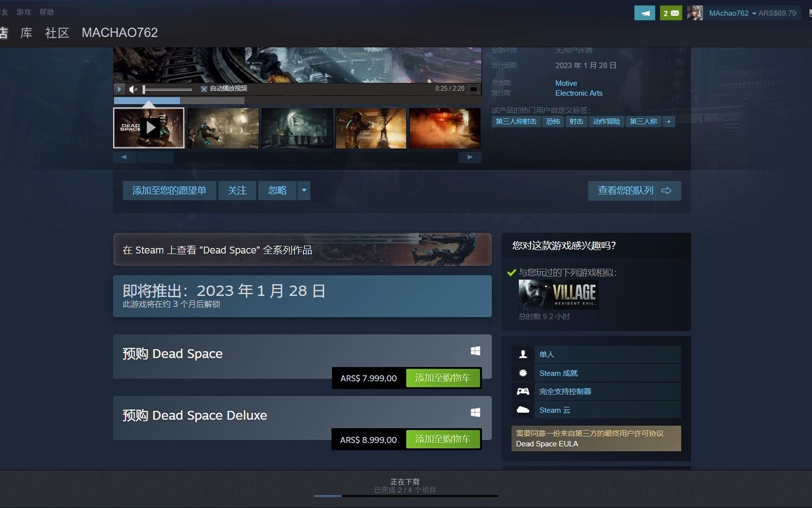Screen dimensions: 812x508
Task: Open the Resident Evil Village game image
Action: coord(558,294)
